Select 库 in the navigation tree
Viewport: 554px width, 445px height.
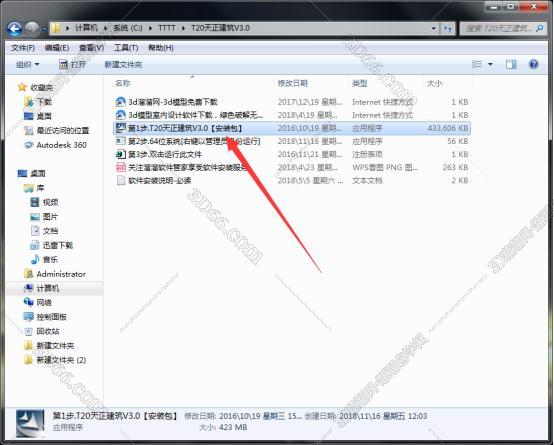point(40,188)
